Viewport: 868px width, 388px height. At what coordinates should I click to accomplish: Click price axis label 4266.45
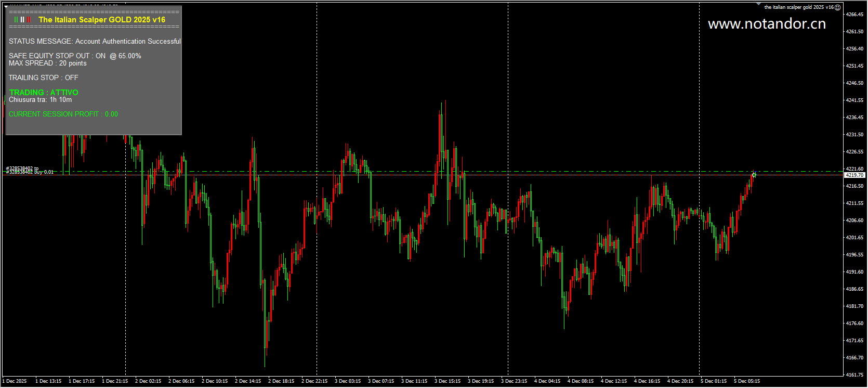854,15
